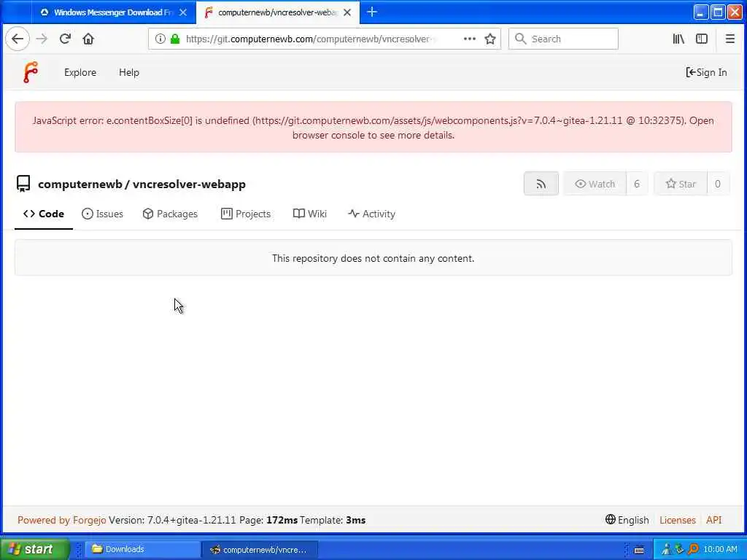Open the Wiki tab

[310, 214]
